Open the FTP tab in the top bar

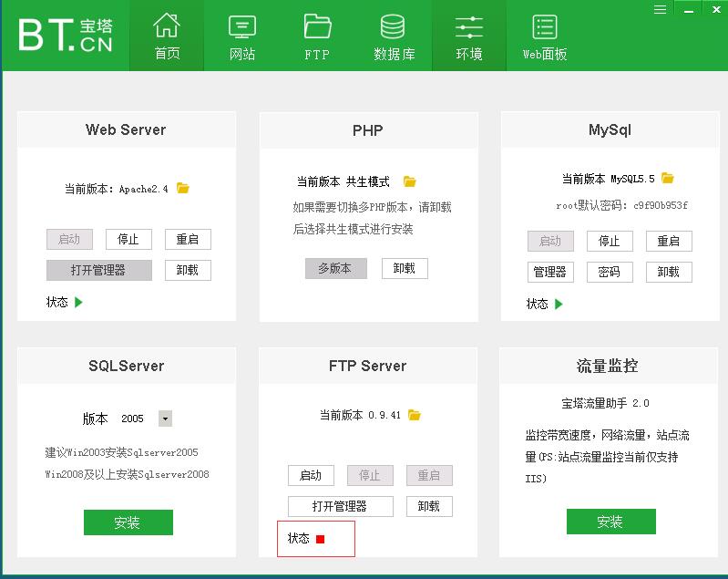317,36
